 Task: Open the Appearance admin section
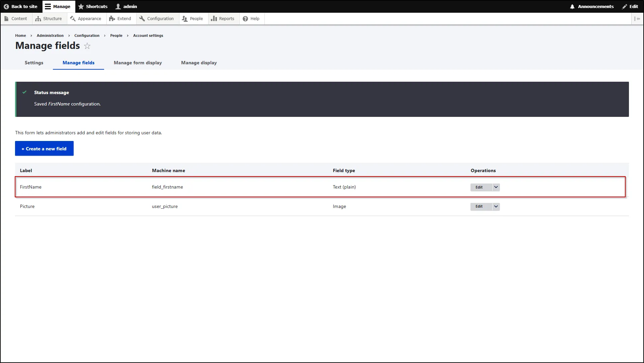(x=86, y=18)
